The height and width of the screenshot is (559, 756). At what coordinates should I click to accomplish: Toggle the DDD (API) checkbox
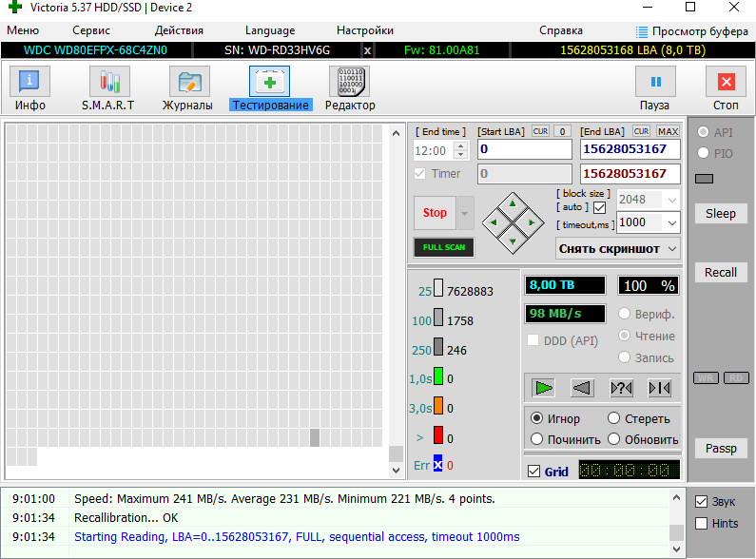533,340
